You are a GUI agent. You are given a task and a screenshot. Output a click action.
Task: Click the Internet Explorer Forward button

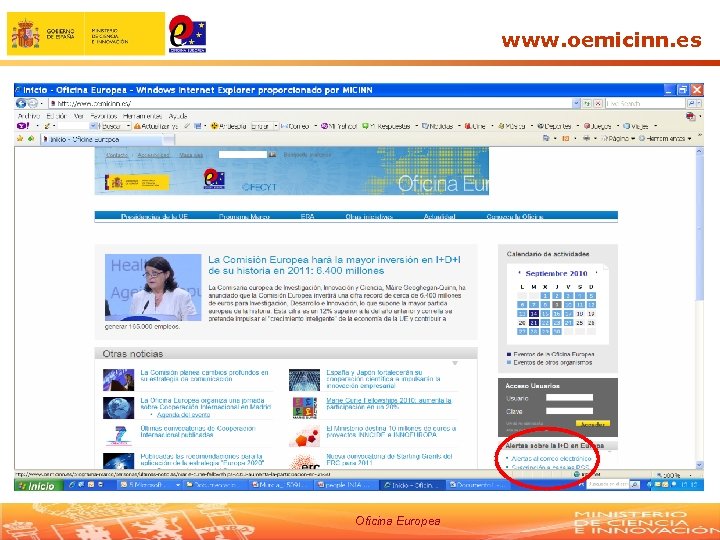[32, 103]
